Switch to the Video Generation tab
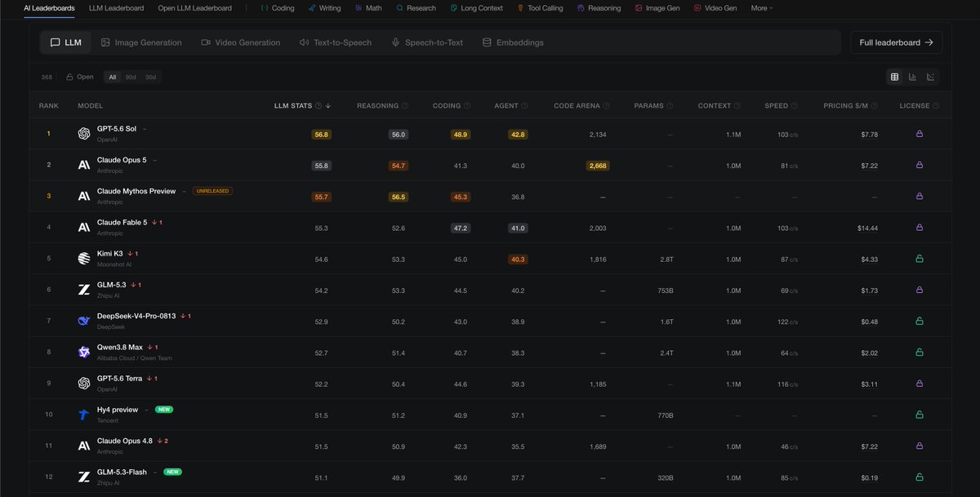 point(241,42)
